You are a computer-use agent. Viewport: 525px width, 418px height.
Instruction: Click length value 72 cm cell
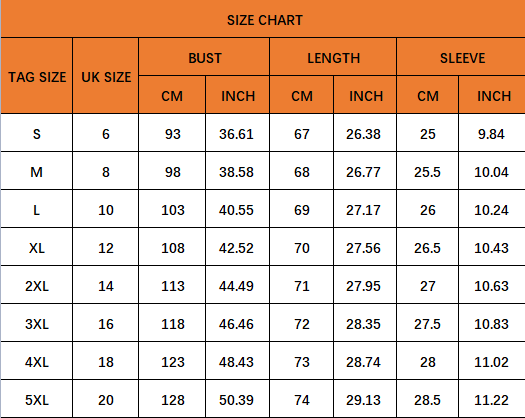tap(302, 323)
